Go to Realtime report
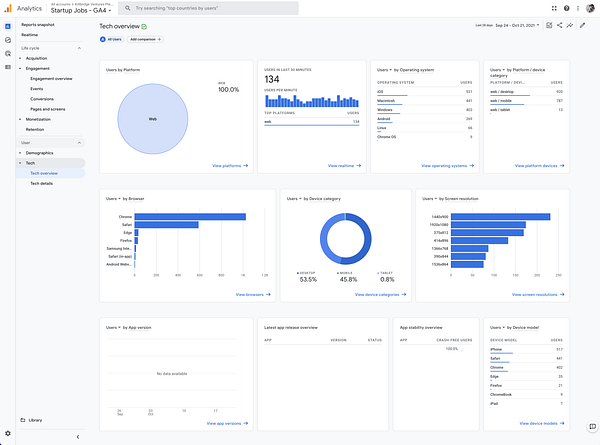The image size is (600, 445). coord(30,34)
